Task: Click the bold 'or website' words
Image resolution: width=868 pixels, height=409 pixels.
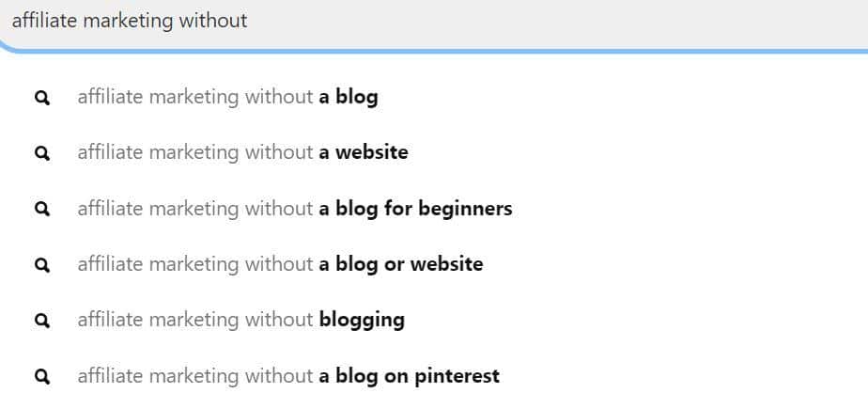Action: [433, 264]
